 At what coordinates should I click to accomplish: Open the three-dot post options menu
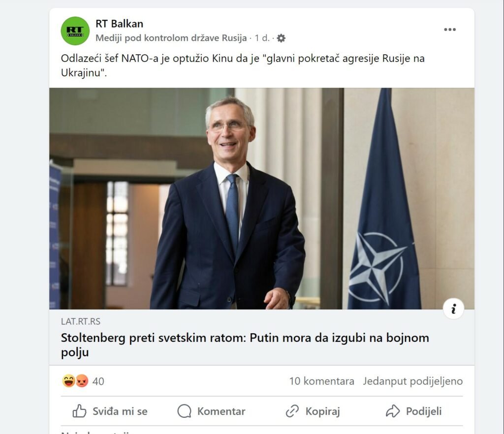[x=450, y=30]
